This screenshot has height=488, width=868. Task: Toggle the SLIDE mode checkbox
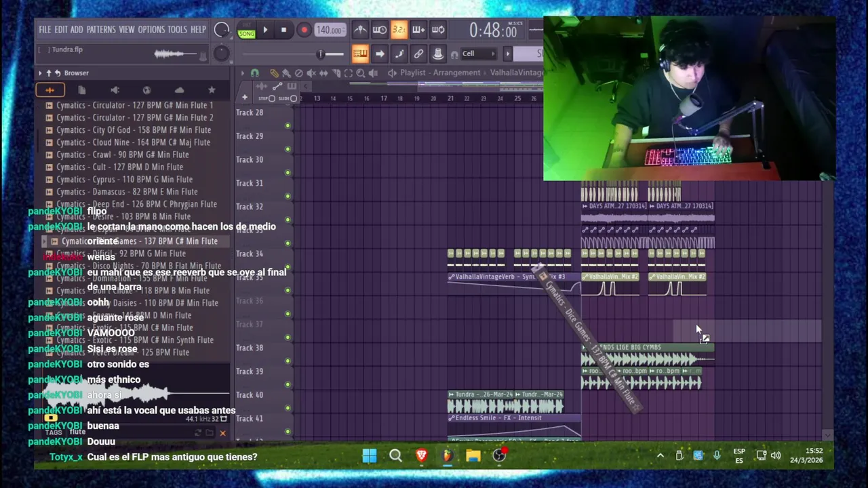click(x=293, y=99)
